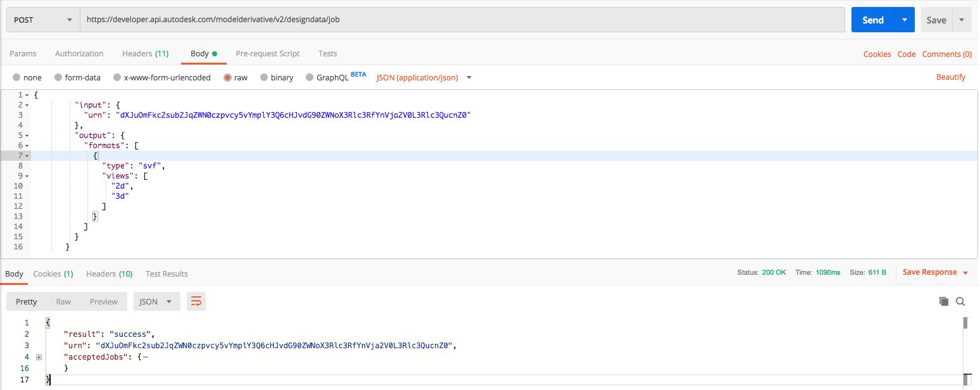Send the request
The height and width of the screenshot is (390, 980).
(x=872, y=20)
